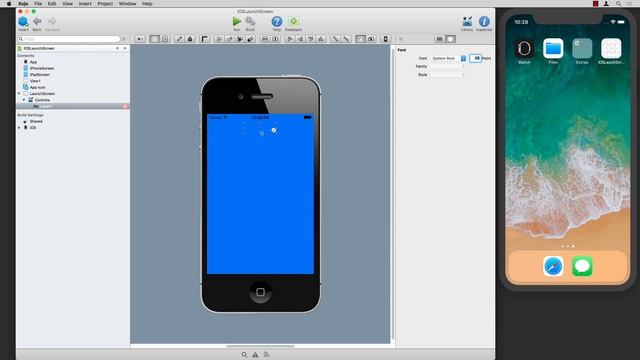The height and width of the screenshot is (360, 640).
Task: Click the magnifier icon in the bottom bar
Action: [x=244, y=355]
